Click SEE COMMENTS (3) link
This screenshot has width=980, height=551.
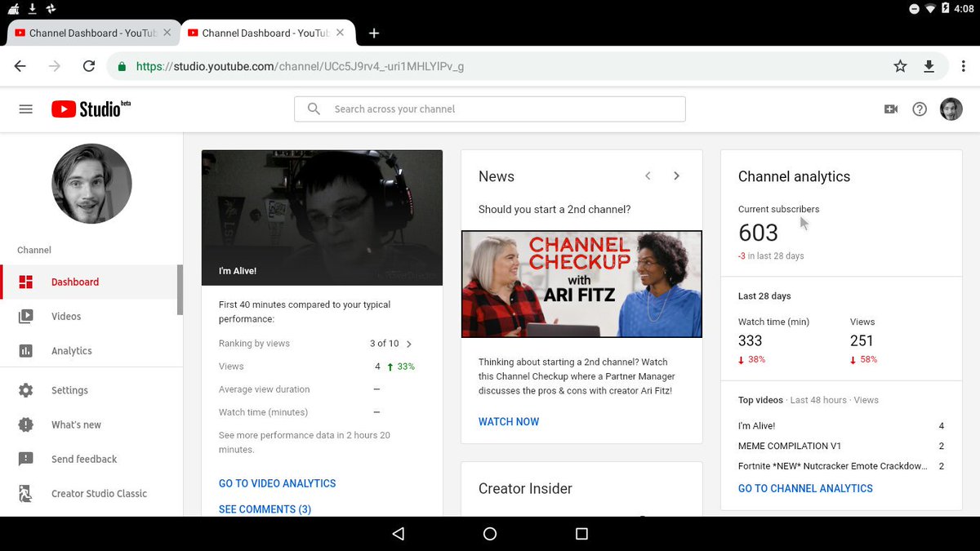pyautogui.click(x=265, y=509)
